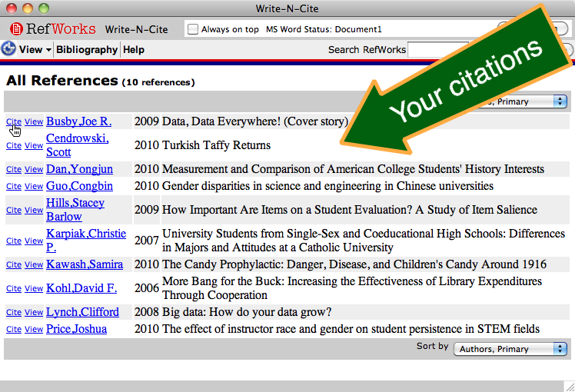Open author link Karpiak, Christie P.
The height and width of the screenshot is (392, 575).
86,240
